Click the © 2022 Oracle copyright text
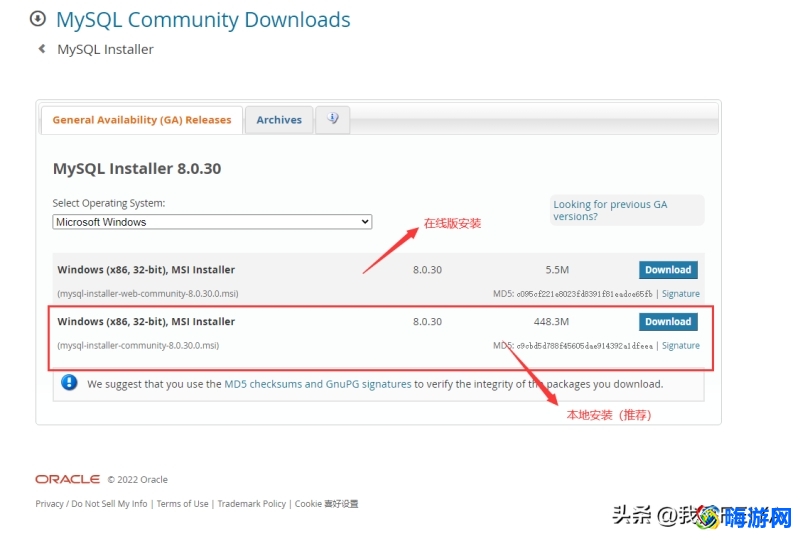800x541 pixels. 137,480
